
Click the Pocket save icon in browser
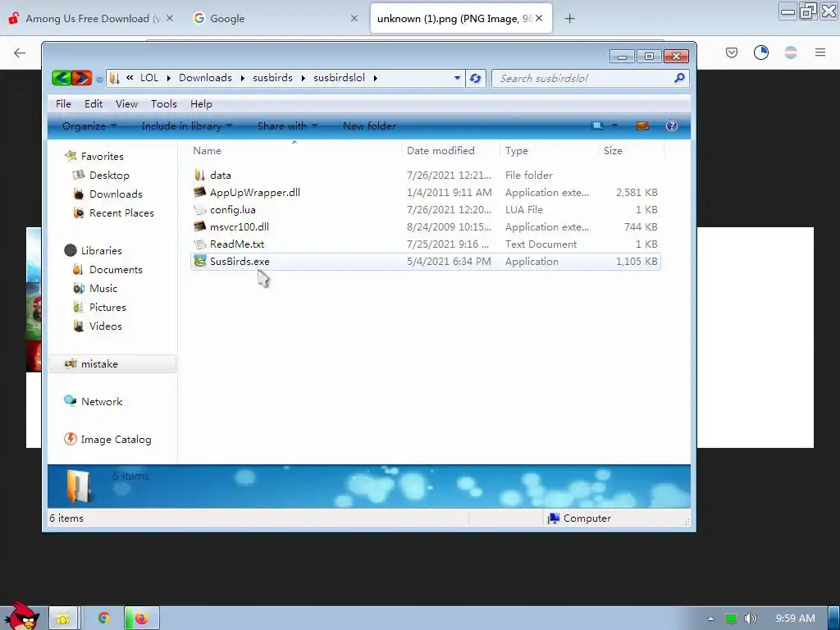(732, 52)
